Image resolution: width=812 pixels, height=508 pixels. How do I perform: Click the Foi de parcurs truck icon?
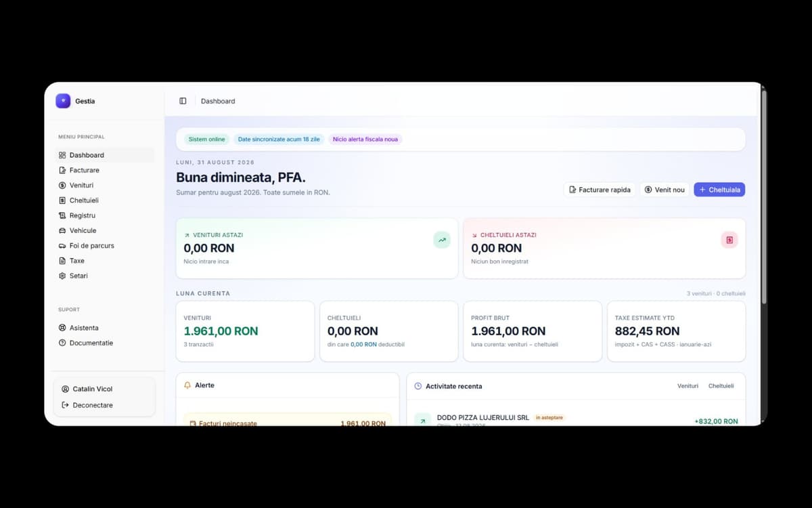click(x=62, y=246)
